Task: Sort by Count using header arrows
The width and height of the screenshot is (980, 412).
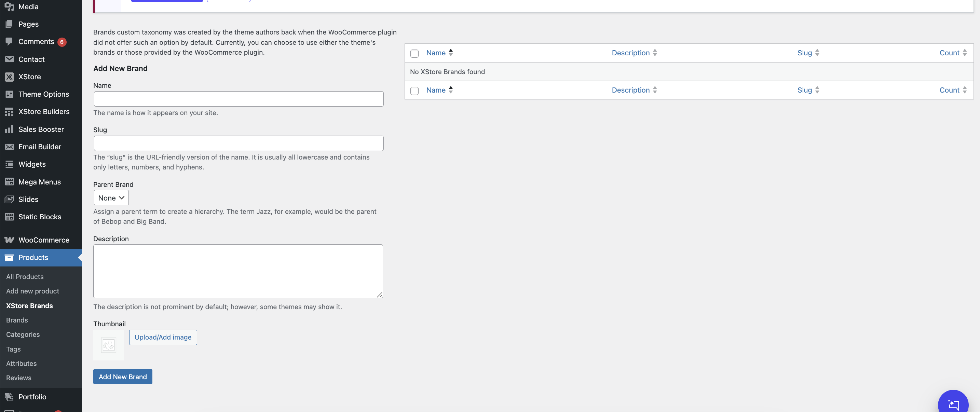Action: tap(964, 53)
